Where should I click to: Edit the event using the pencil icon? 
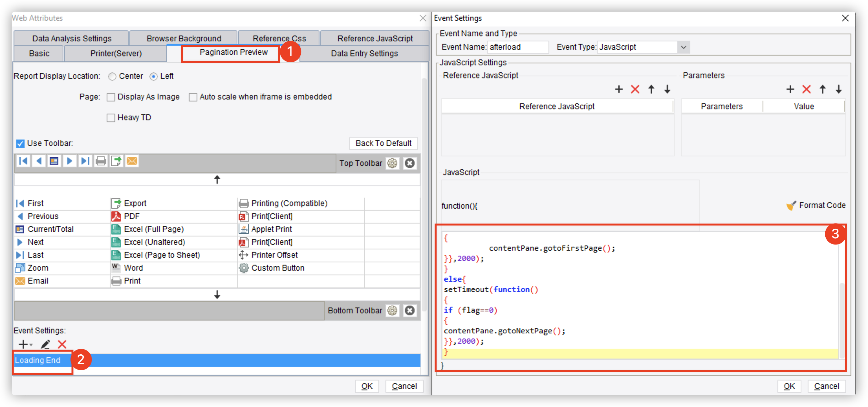[x=45, y=344]
